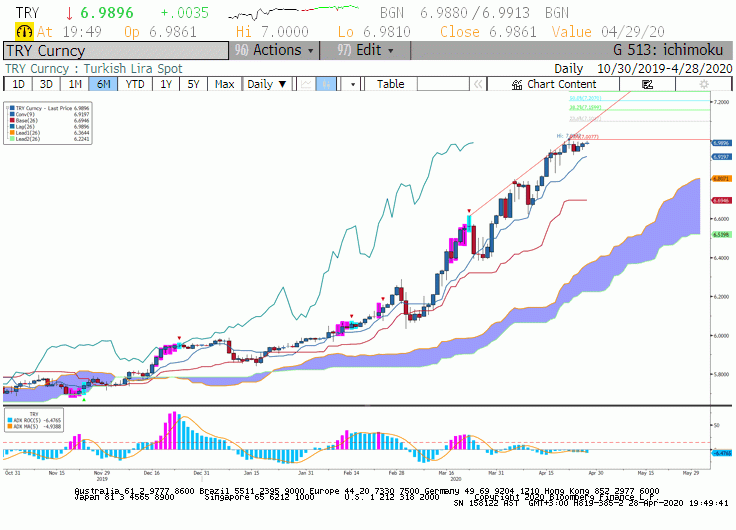Click the yellow clock delay icon
This screenshot has height=530, width=736.
click(x=24, y=31)
